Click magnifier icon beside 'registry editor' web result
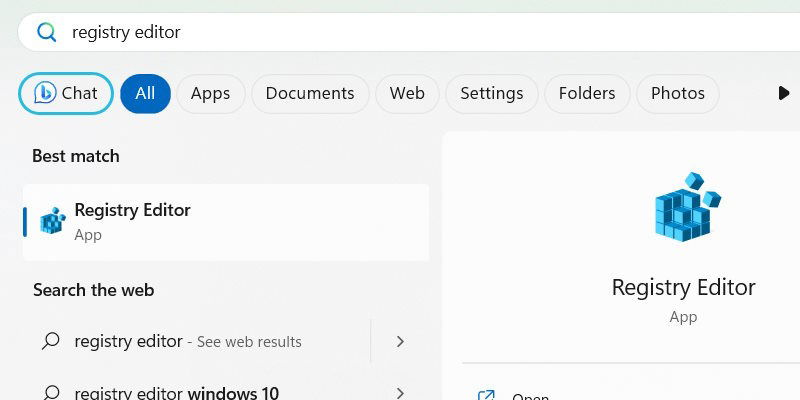This screenshot has width=800, height=400. 50,341
